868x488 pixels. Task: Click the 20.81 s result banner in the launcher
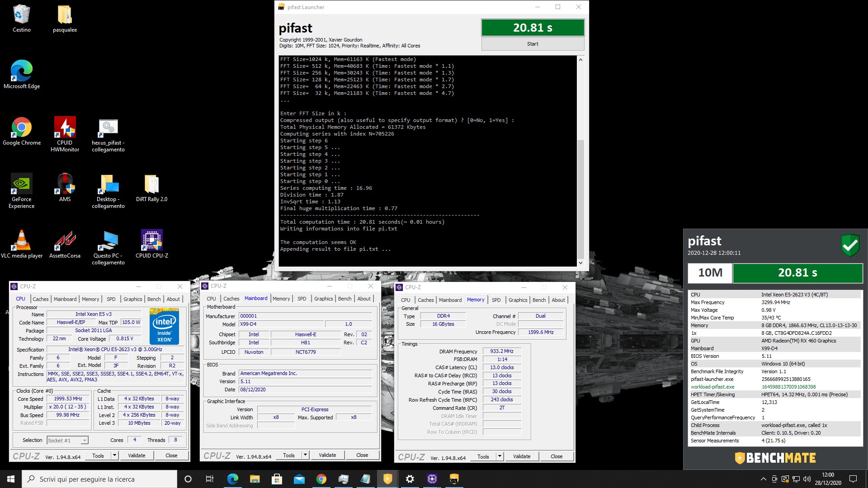(x=533, y=28)
